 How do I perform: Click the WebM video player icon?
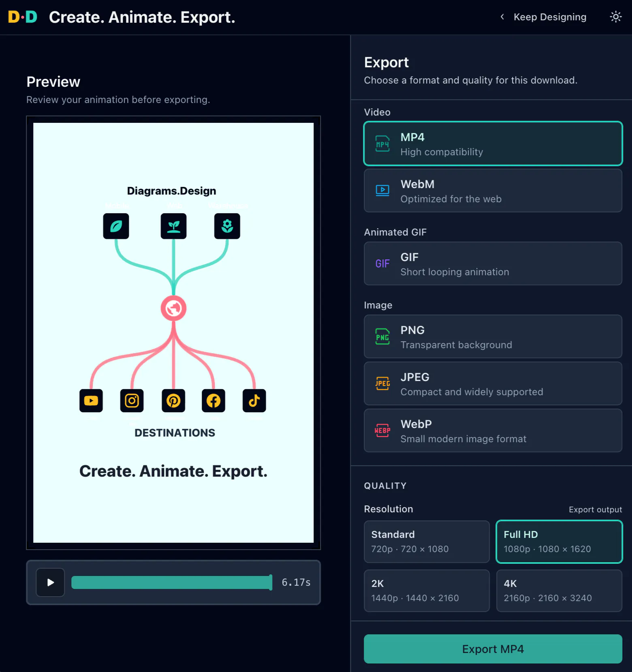(382, 190)
